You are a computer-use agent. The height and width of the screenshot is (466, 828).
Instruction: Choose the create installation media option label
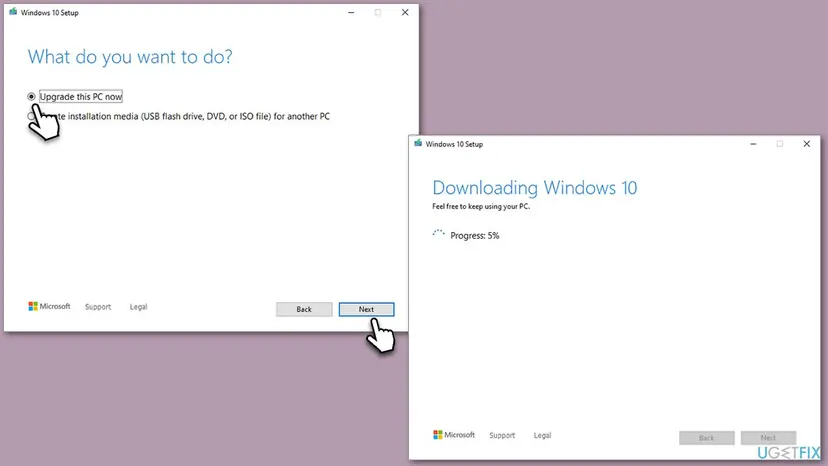185,116
